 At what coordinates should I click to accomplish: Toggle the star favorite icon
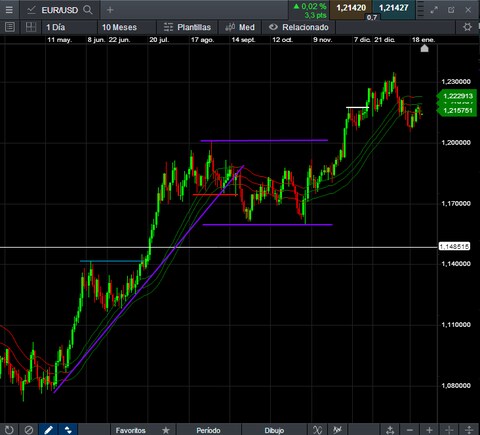(166, 430)
